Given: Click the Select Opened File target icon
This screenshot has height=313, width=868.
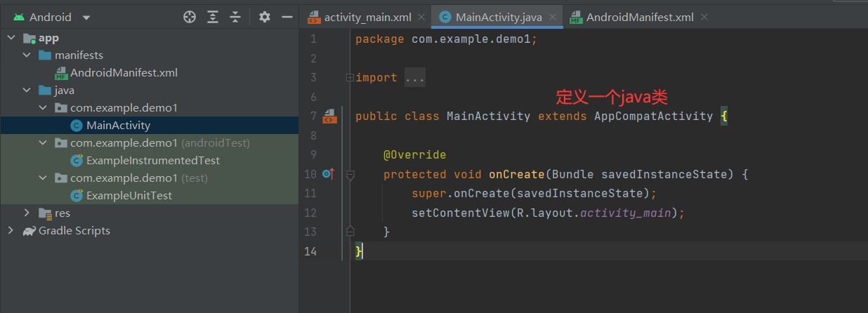Looking at the screenshot, I should tap(189, 17).
